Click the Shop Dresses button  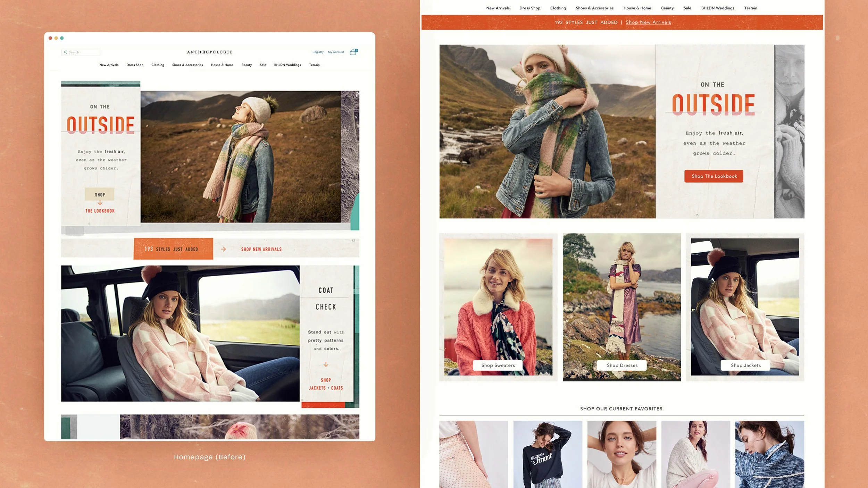point(622,365)
